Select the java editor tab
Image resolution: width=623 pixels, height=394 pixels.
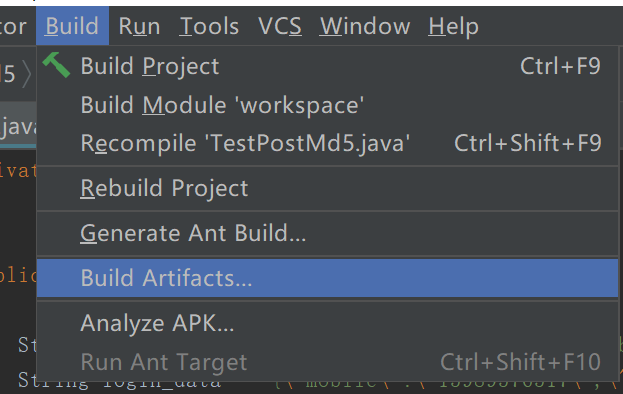pyautogui.click(x=18, y=126)
